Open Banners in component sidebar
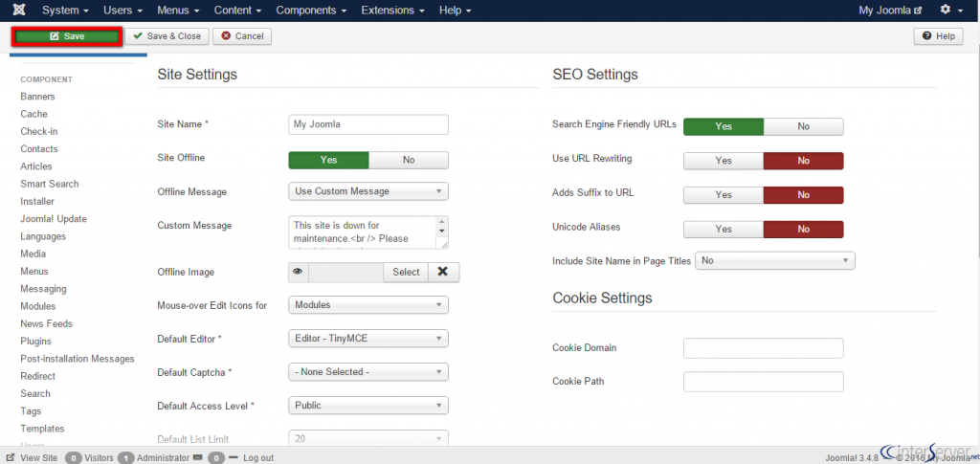Screen dimensions: 980x464 coord(37,97)
